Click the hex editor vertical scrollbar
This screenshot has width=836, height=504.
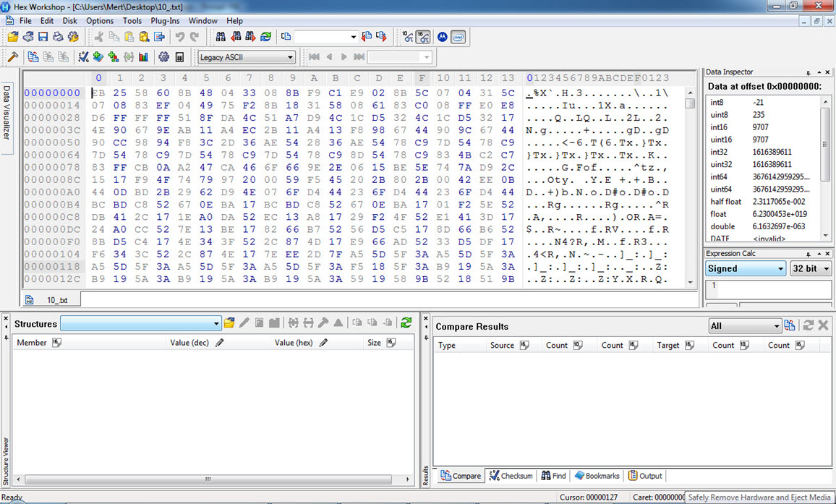click(x=691, y=188)
